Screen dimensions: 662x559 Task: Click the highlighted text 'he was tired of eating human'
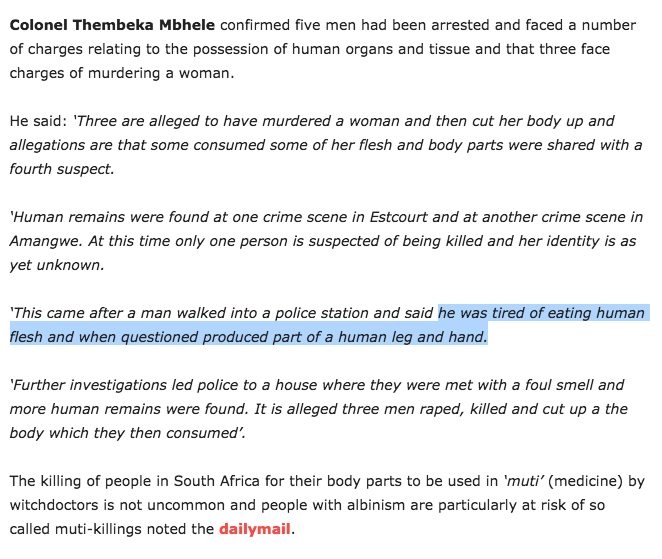click(542, 313)
